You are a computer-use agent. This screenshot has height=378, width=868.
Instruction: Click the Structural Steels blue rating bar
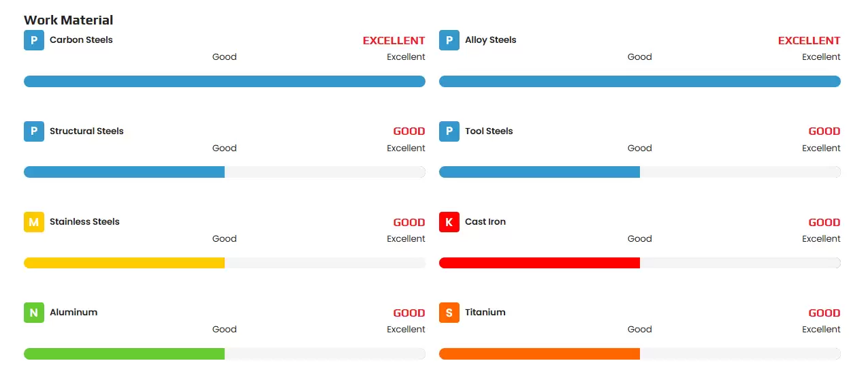coord(125,172)
